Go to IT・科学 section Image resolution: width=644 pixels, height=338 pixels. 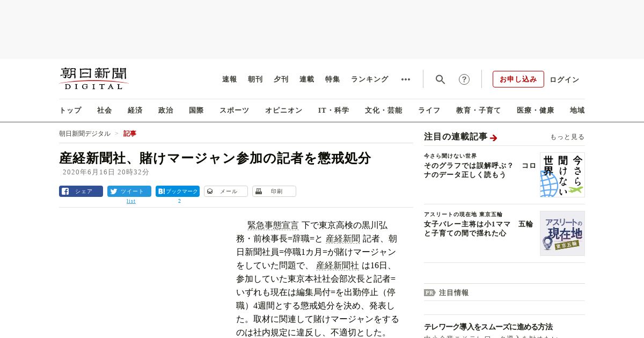pos(333,111)
